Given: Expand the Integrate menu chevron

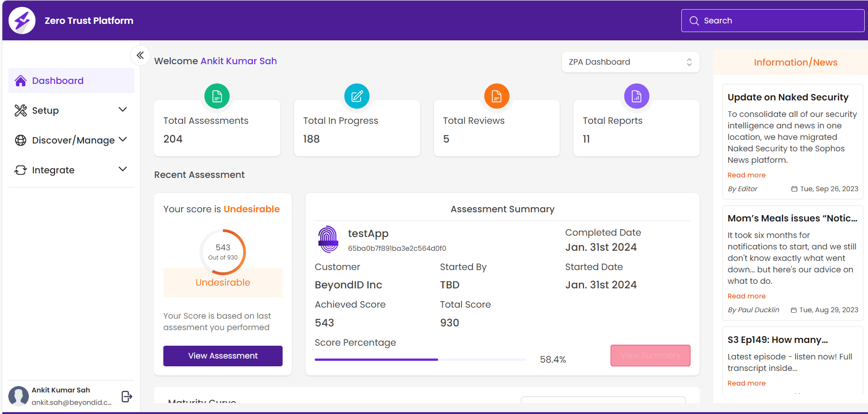Looking at the screenshot, I should (x=122, y=170).
